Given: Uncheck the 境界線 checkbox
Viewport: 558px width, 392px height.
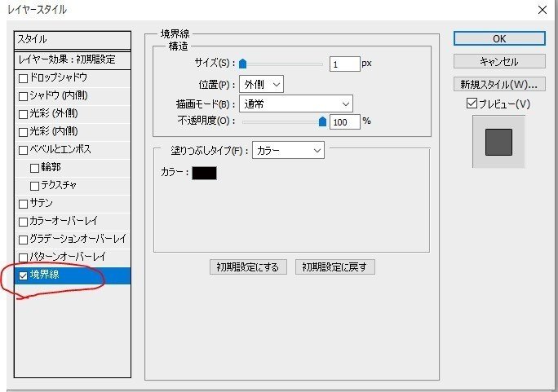Looking at the screenshot, I should 23,275.
